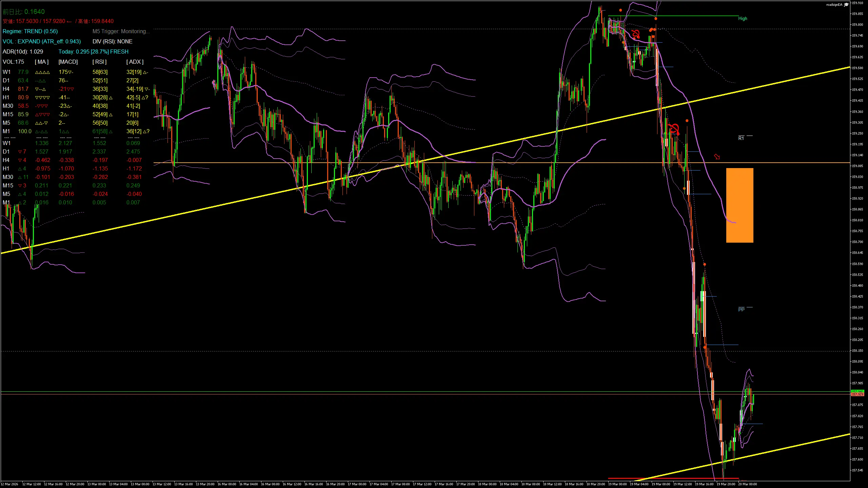Click the green High level marker label

click(743, 19)
